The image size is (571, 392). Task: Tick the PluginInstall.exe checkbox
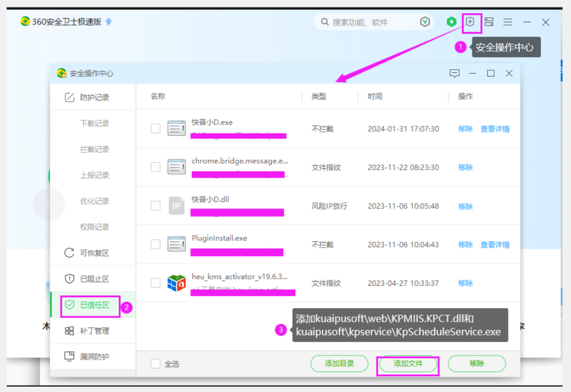click(156, 244)
